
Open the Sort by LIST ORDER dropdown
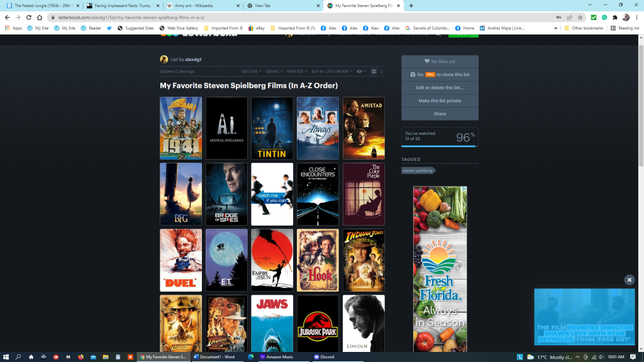coord(331,72)
